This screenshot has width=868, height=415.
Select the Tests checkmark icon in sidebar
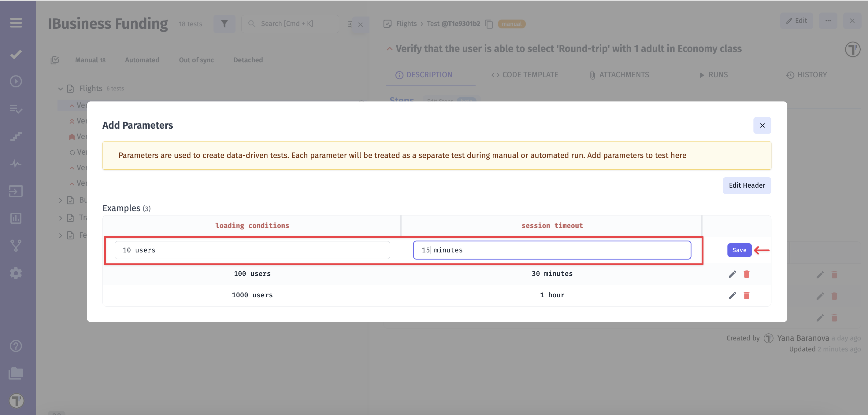[16, 54]
